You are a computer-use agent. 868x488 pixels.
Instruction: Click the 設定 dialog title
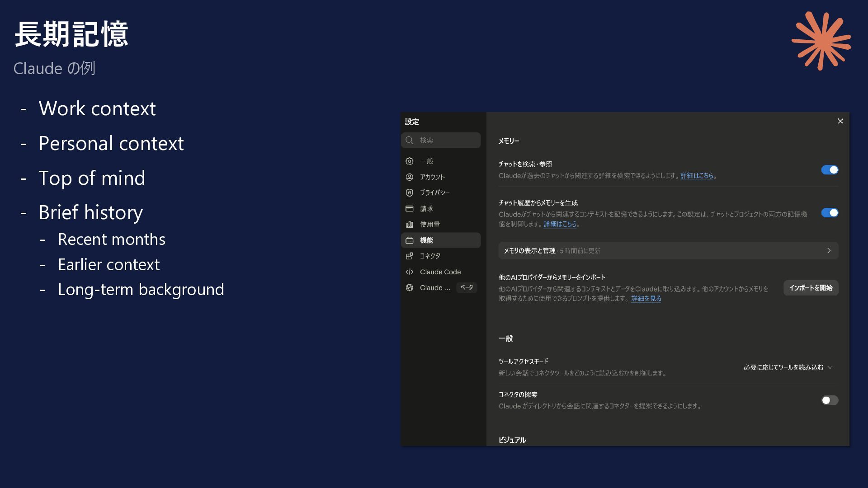412,122
